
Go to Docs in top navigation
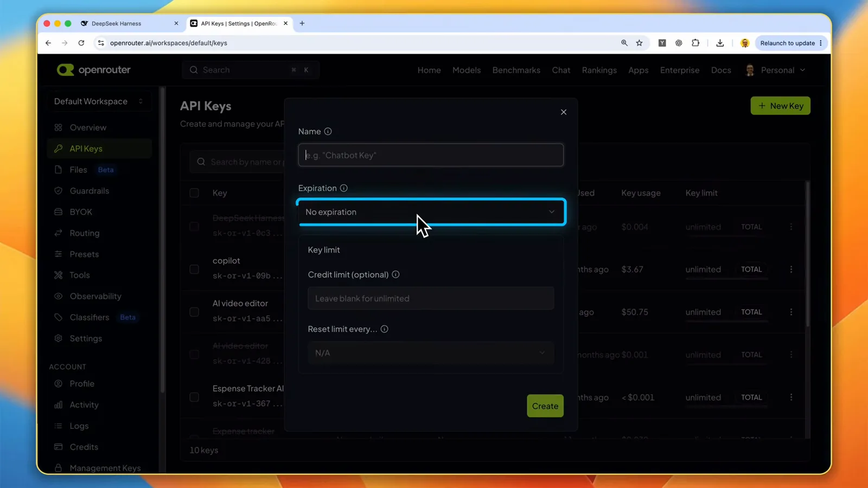tap(721, 70)
